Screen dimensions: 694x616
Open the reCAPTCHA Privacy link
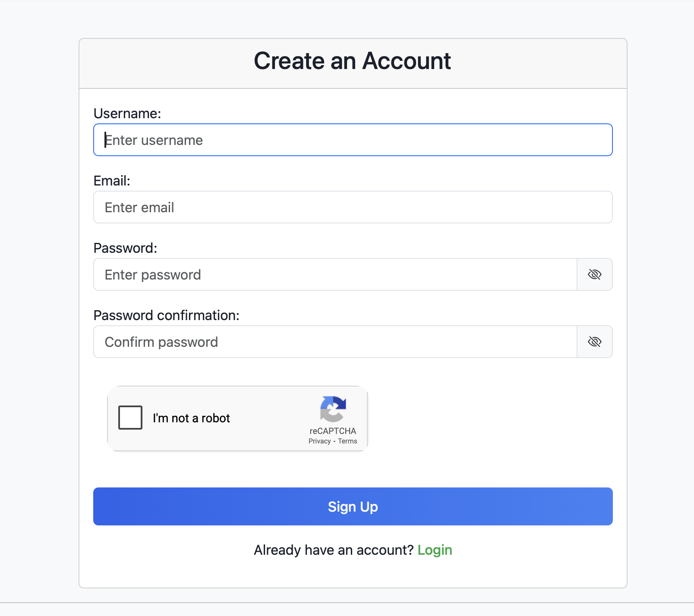click(319, 441)
